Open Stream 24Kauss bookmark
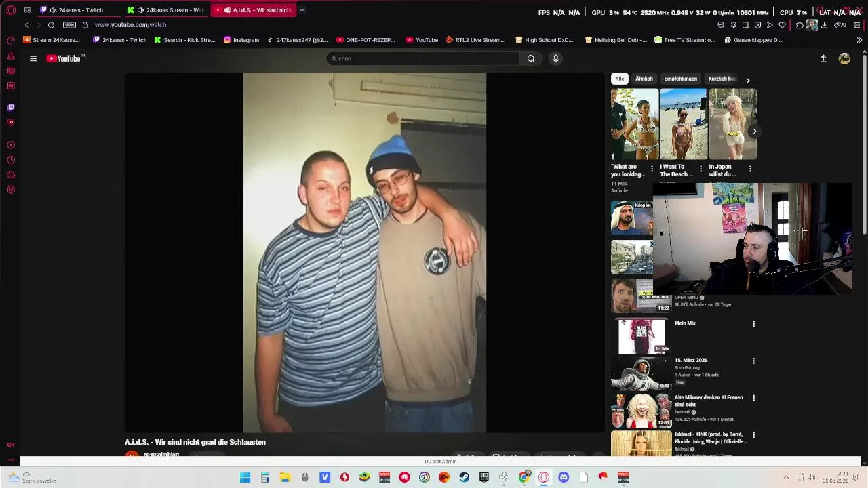The width and height of the screenshot is (868, 488). coord(52,40)
